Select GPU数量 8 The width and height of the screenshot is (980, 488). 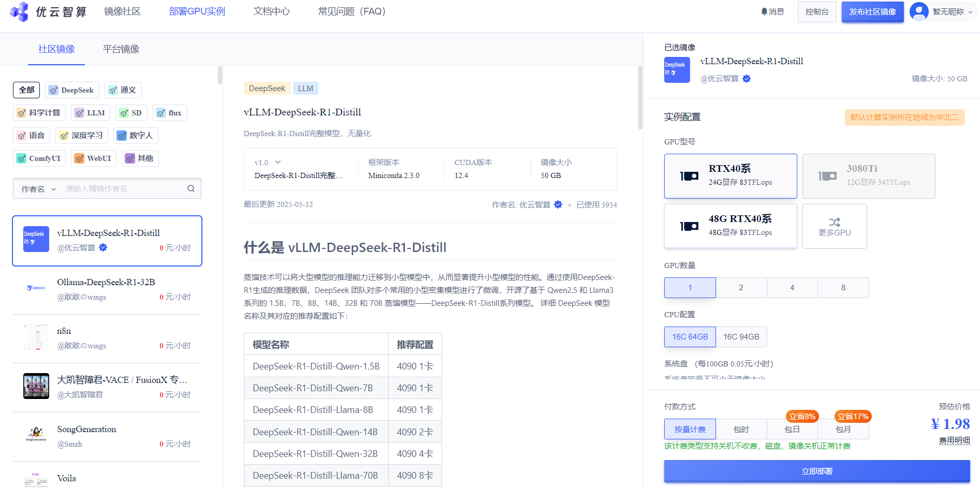843,288
